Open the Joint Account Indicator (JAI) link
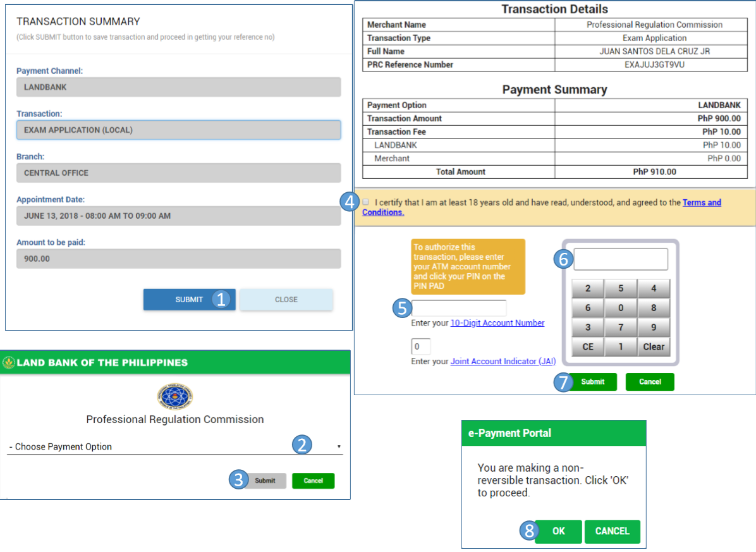 [503, 361]
